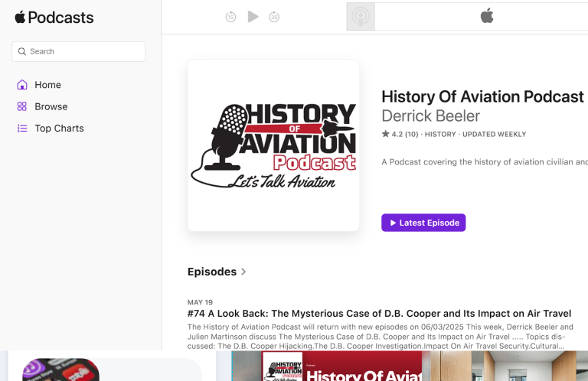Click the room interior photo at bottom right
Image resolution: width=588 pixels, height=381 pixels.
coord(509,366)
